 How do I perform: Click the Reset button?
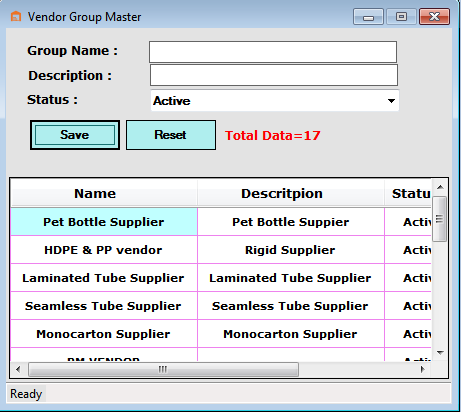point(171,135)
